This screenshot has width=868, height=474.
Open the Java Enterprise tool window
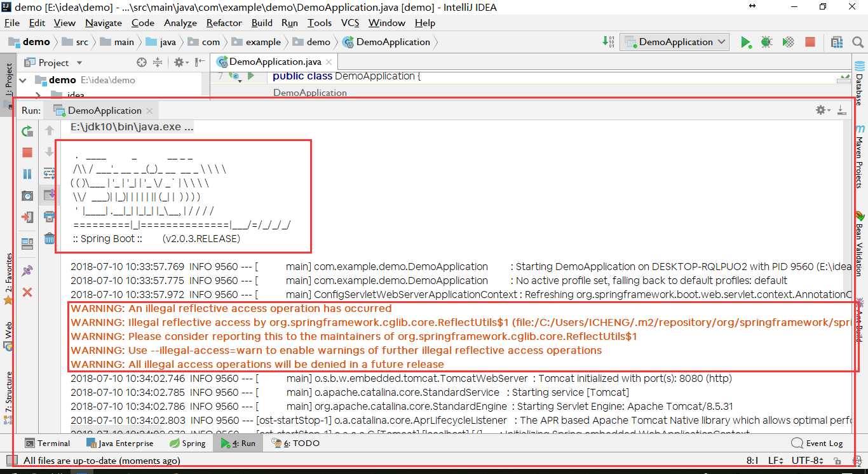click(x=119, y=444)
